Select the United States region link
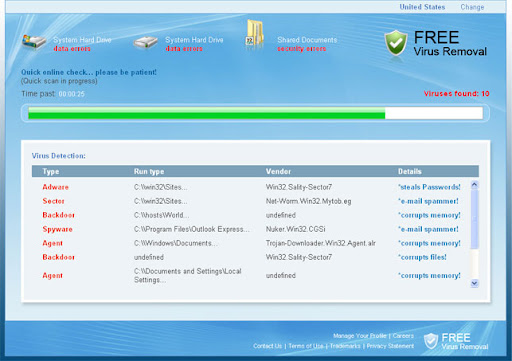The image size is (512, 361). (x=422, y=7)
